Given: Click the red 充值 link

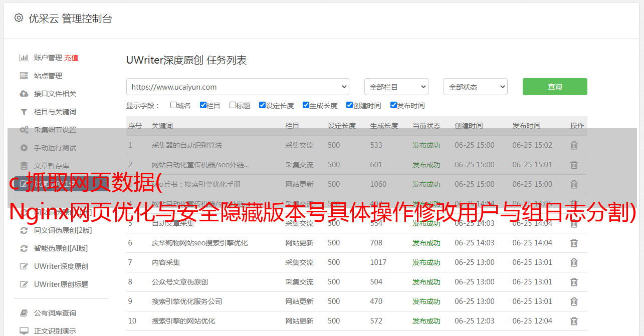Looking at the screenshot, I should pos(71,58).
